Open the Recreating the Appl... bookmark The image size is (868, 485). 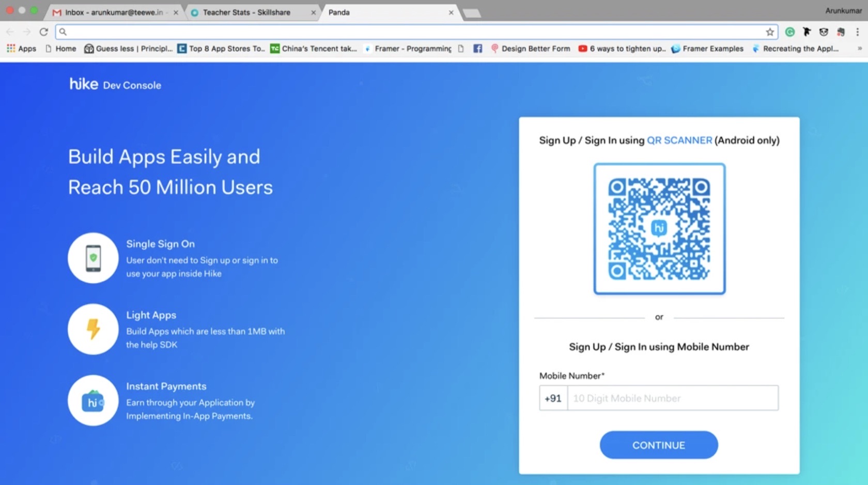795,49
